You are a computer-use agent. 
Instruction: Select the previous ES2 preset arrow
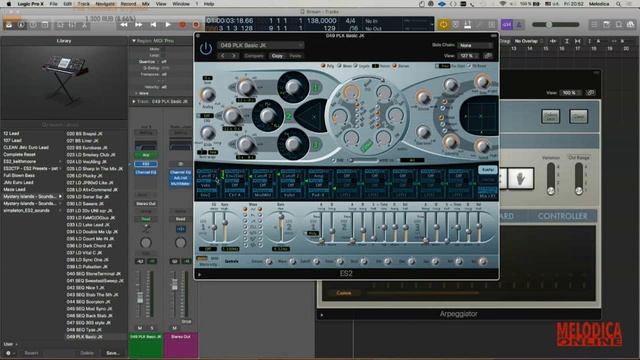(x=223, y=56)
